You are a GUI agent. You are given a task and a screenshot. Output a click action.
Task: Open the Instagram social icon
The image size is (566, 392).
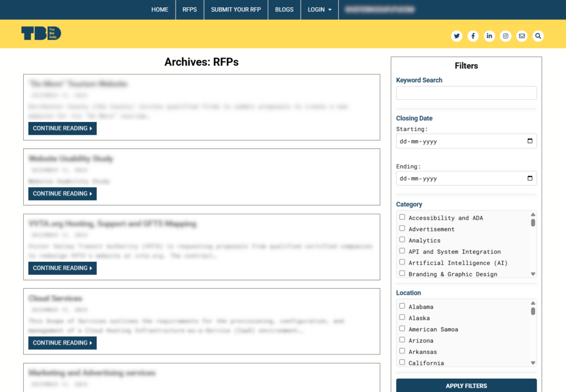pos(506,36)
